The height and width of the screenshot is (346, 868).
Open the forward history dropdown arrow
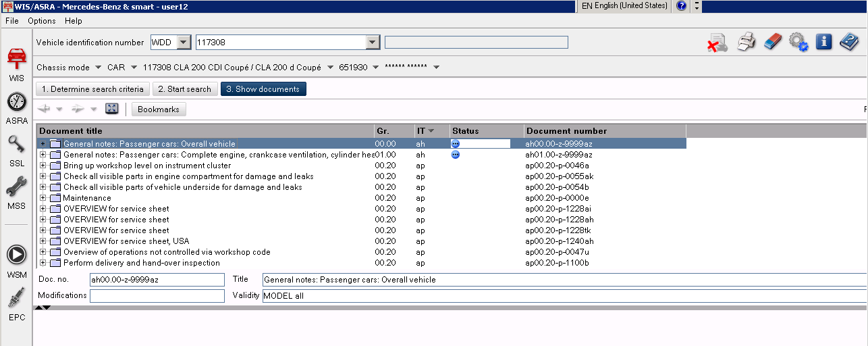click(93, 109)
